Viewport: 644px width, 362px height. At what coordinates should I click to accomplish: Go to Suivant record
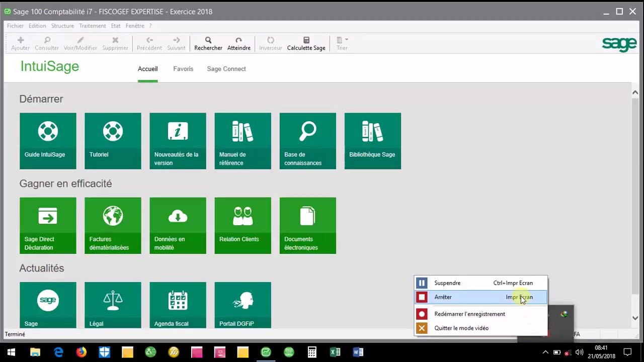point(176,43)
